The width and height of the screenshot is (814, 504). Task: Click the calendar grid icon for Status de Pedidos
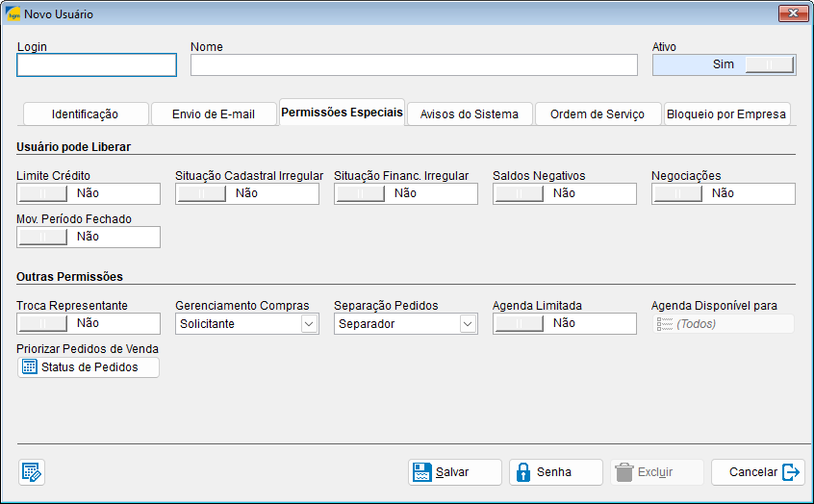point(30,366)
